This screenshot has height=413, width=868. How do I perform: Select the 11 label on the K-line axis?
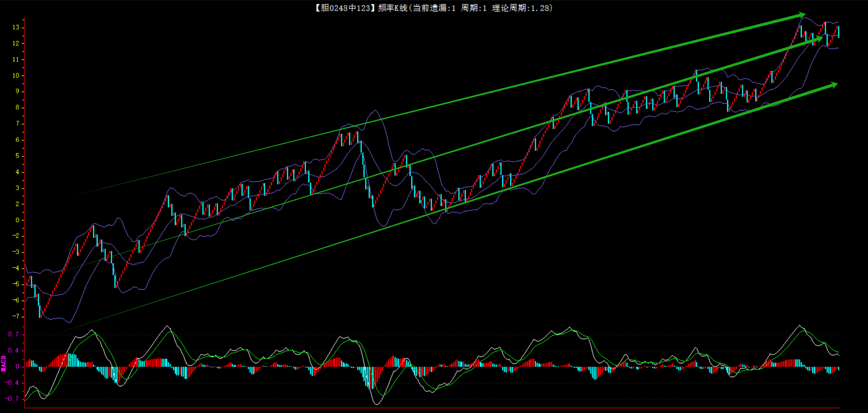tap(16, 59)
